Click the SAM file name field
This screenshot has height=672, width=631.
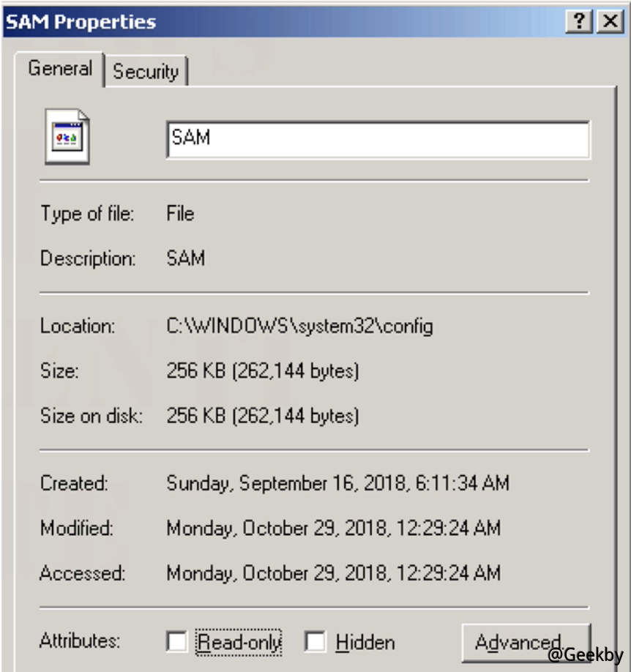[x=378, y=139]
